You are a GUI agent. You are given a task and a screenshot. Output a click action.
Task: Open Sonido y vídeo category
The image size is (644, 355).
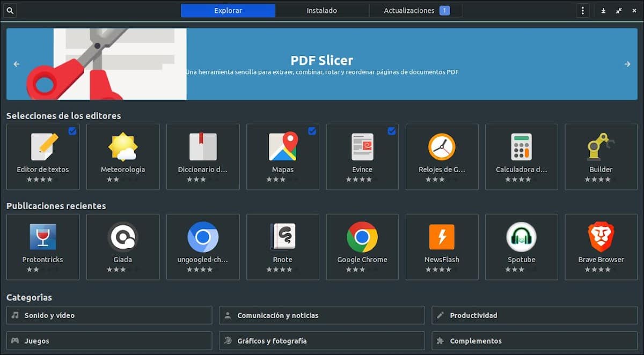[x=109, y=315]
